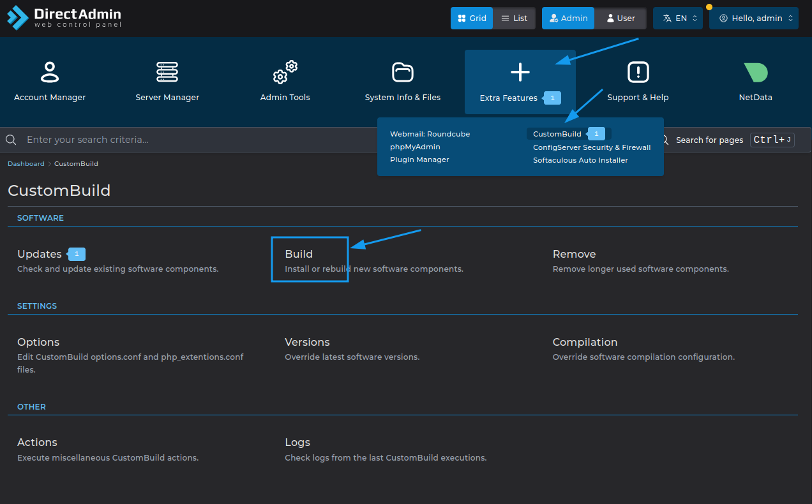Open Plugin Manager from the menu

point(420,159)
